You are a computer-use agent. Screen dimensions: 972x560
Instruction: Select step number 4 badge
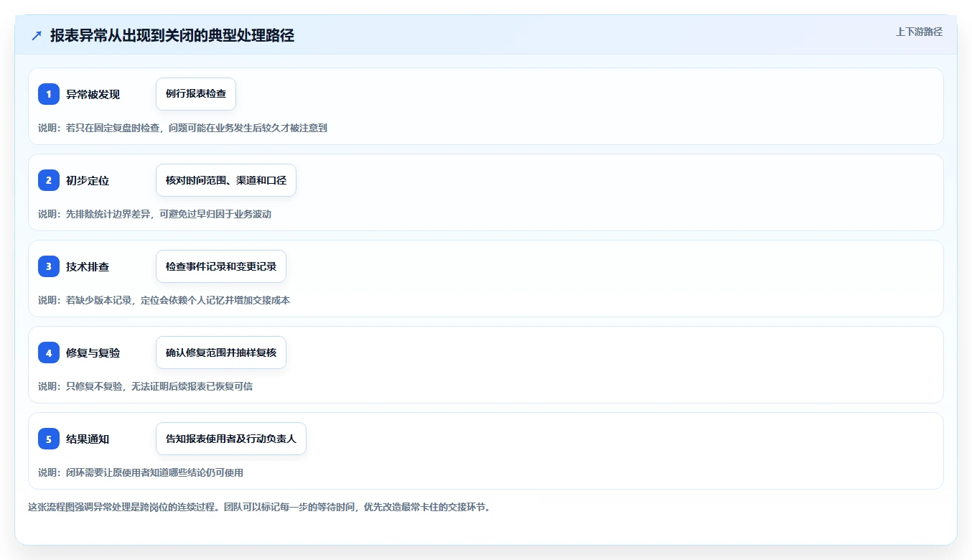(x=49, y=353)
